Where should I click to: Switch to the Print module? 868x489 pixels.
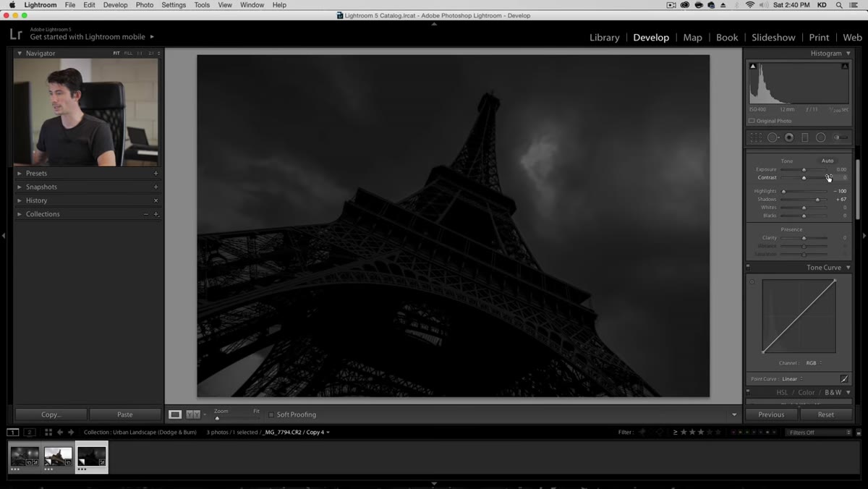(819, 38)
